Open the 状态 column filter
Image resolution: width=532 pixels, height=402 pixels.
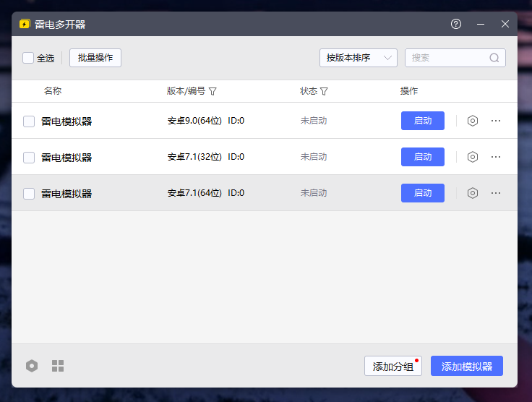click(324, 92)
